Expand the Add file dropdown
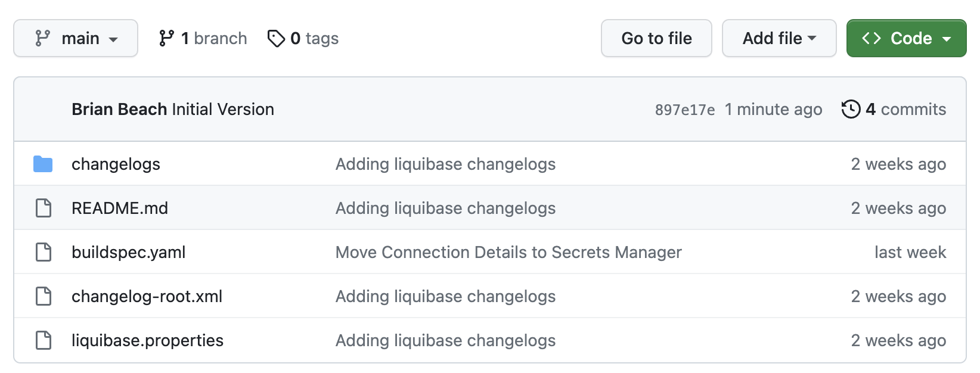Screen dimensions: 980x373 tap(779, 38)
